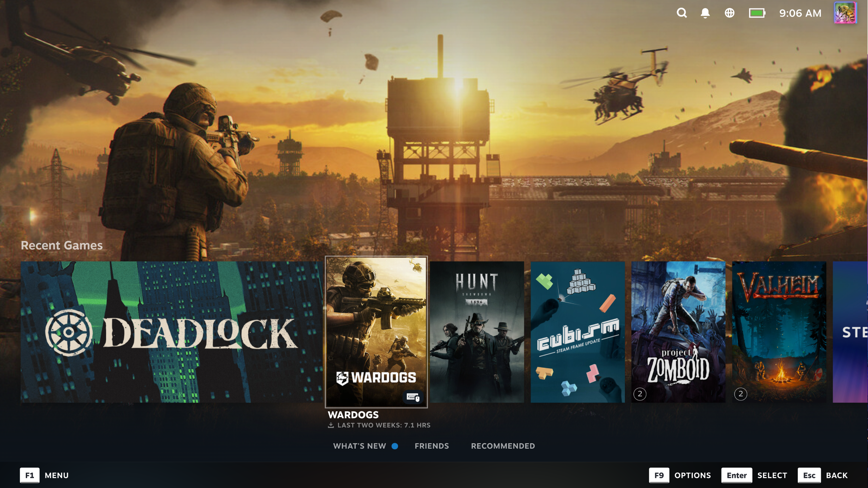This screenshot has width=868, height=488.
Task: Click the LAST TWO WEEKS: 7.1 HRS text
Action: [384, 425]
